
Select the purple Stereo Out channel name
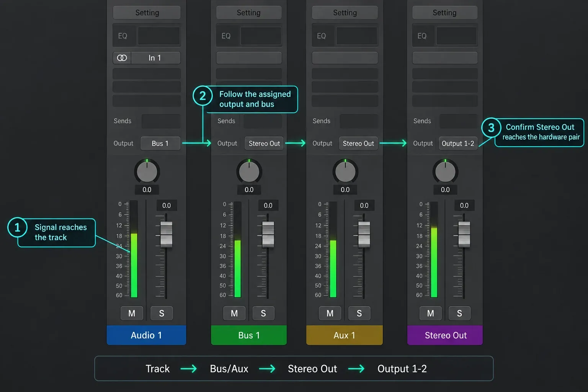point(445,335)
